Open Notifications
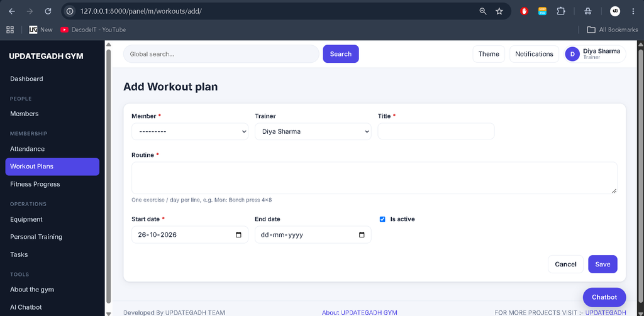Viewport: 644px width, 316px height. click(x=535, y=54)
